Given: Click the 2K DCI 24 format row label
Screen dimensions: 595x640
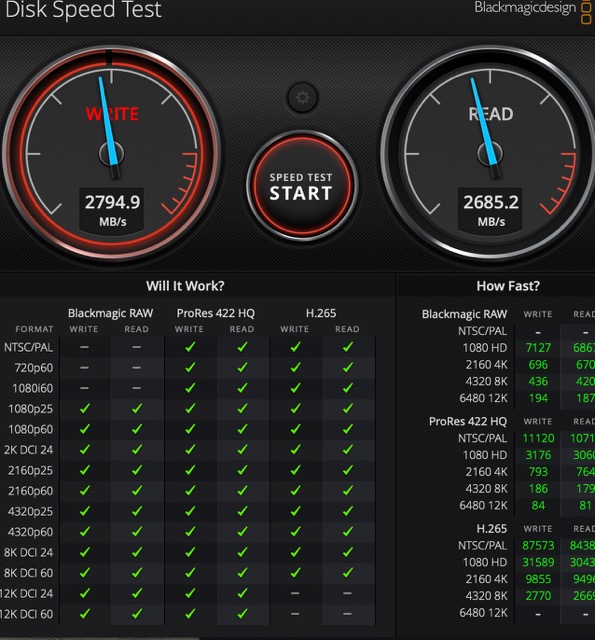Looking at the screenshot, I should pos(28,450).
